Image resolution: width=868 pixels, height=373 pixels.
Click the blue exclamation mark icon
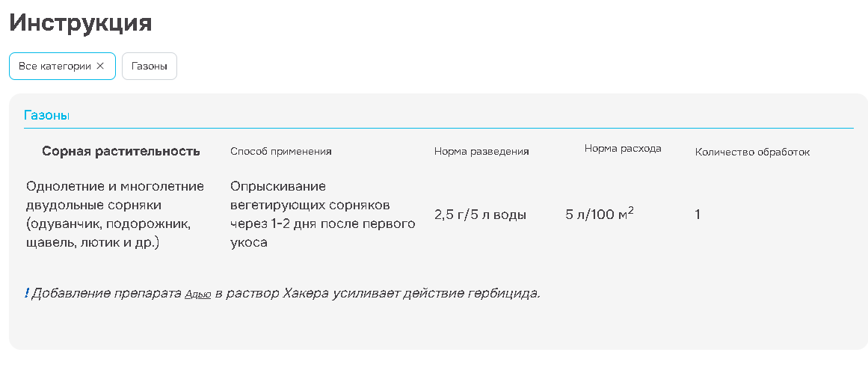(26, 293)
